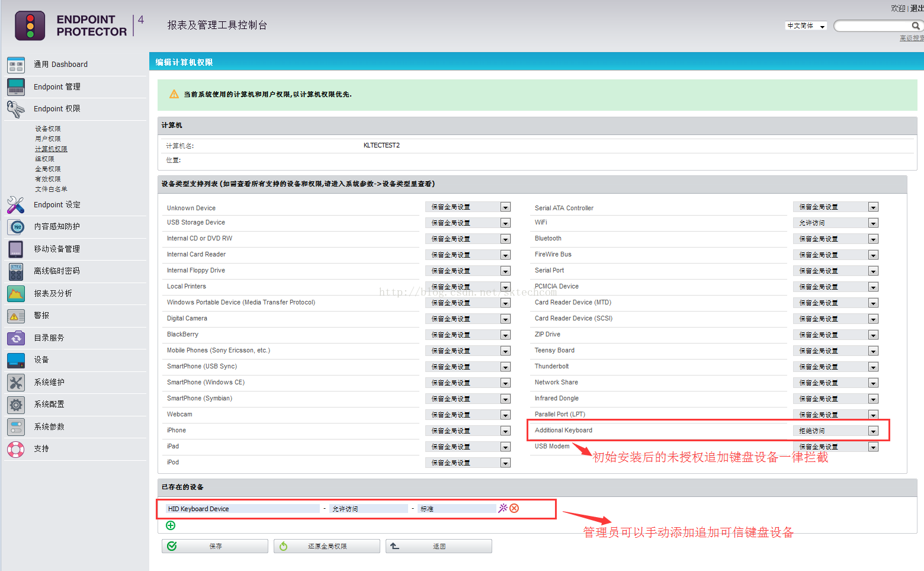This screenshot has width=924, height=571.
Task: Open the 移动设备管理 tablet icon
Action: pyautogui.click(x=16, y=249)
